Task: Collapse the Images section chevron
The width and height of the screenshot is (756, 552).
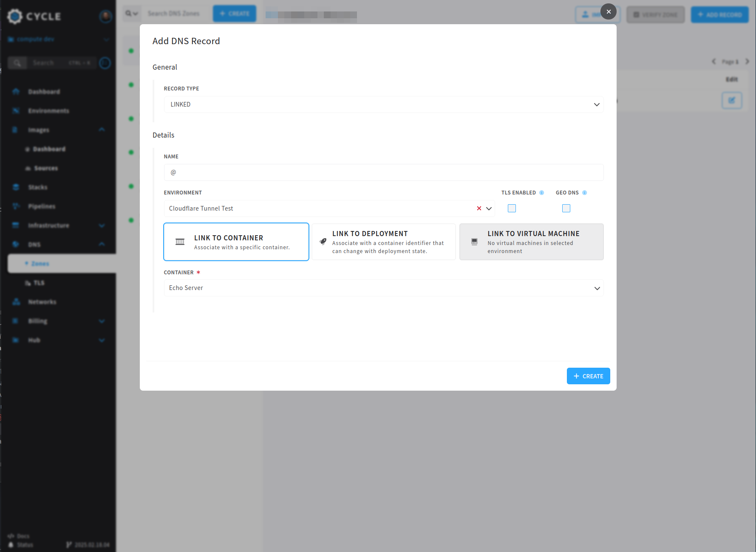Action: (x=102, y=130)
